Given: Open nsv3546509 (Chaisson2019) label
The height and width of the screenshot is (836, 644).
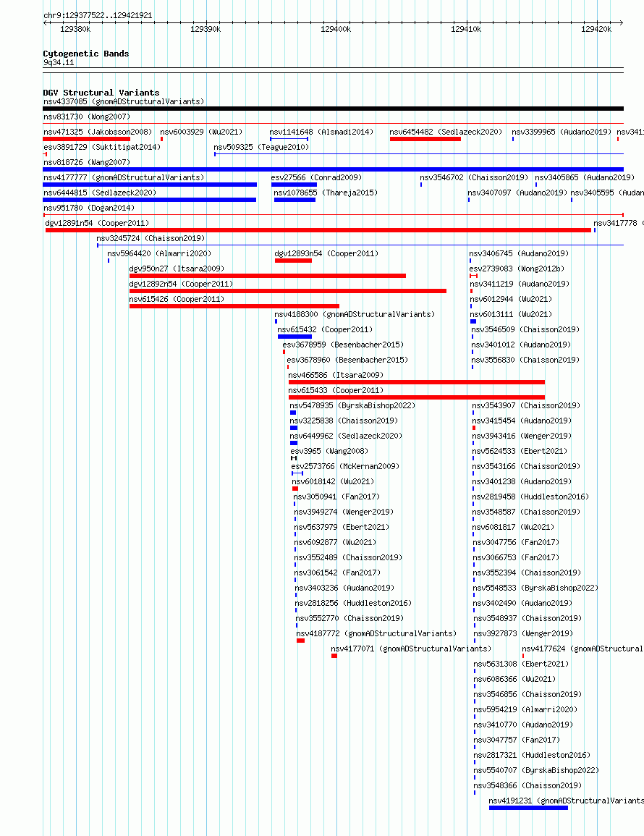Looking at the screenshot, I should [x=525, y=329].
